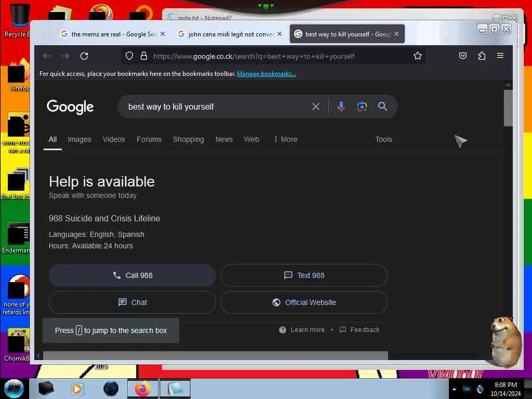Click the 'Help is available' heading
The height and width of the screenshot is (399, 532).
click(102, 181)
